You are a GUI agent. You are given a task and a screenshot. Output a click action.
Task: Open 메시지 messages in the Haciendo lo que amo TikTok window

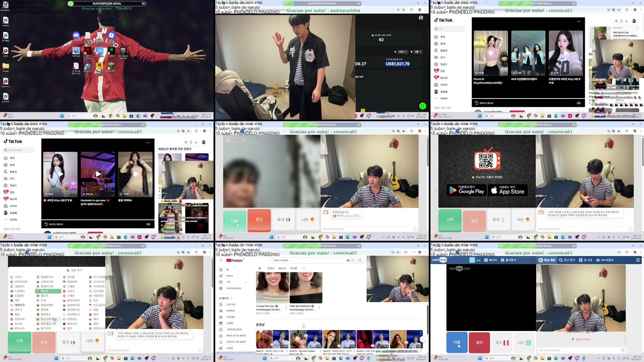tap(10, 199)
